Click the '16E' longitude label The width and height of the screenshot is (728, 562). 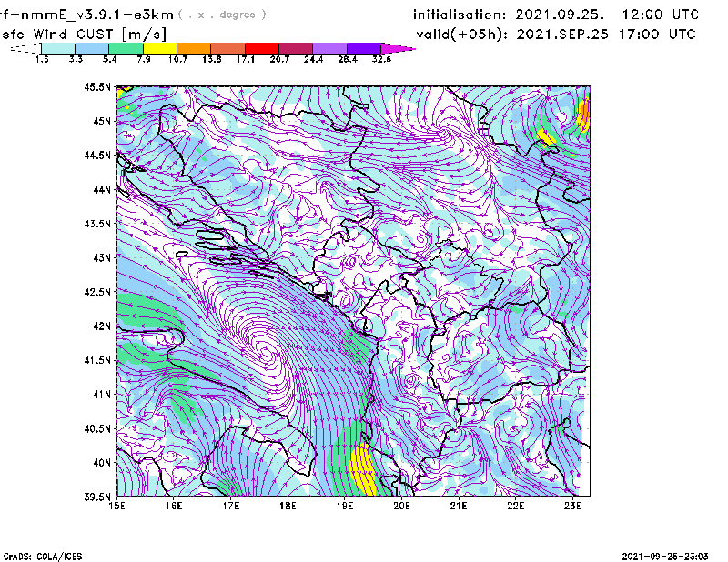(174, 506)
